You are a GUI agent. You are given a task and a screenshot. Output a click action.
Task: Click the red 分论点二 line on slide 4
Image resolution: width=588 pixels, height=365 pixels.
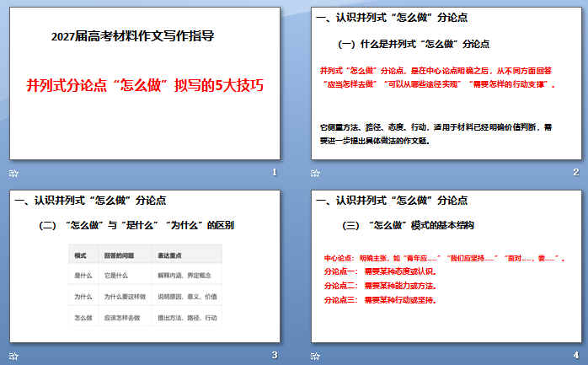[380, 286]
